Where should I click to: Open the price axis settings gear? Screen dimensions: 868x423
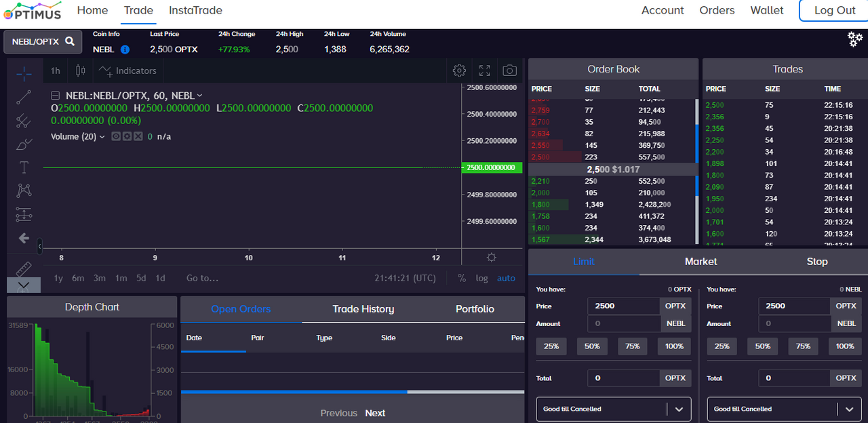[492, 258]
